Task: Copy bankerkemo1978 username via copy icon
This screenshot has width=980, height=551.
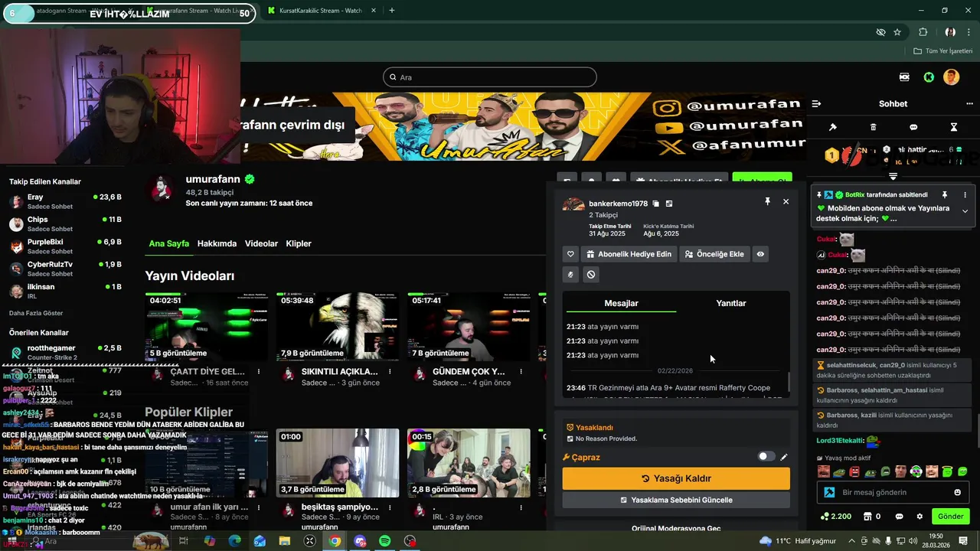Action: pyautogui.click(x=656, y=204)
